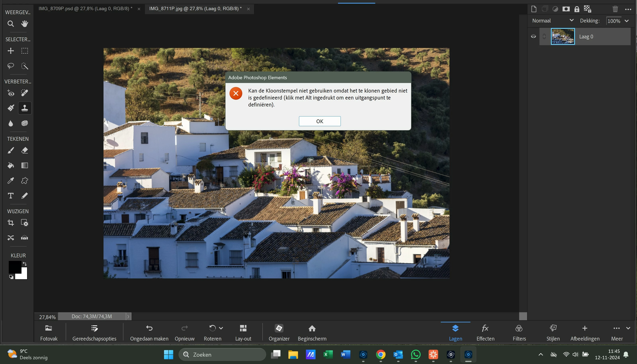637x364 pixels.
Task: Open the Normaal blend mode dropdown
Action: [553, 21]
